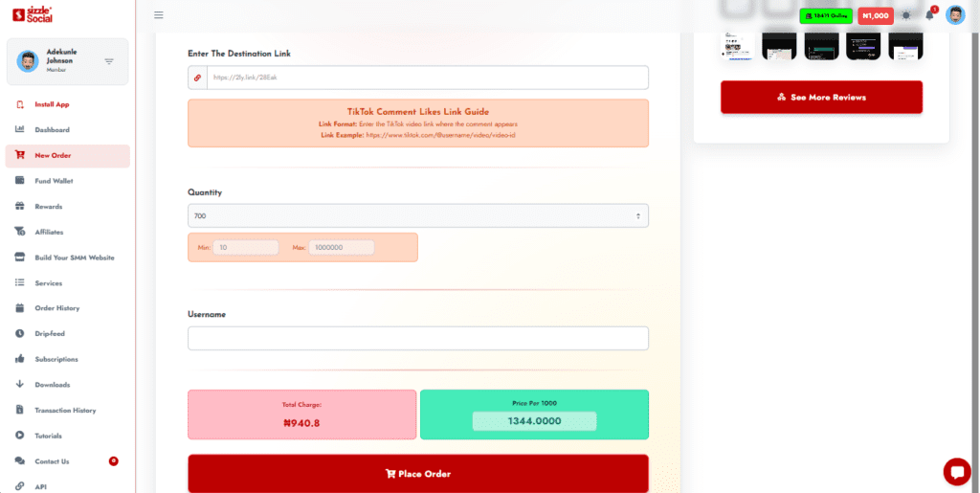Screen dimensions: 980x493
Task: Click the user avatar in top bar
Action: (x=955, y=15)
